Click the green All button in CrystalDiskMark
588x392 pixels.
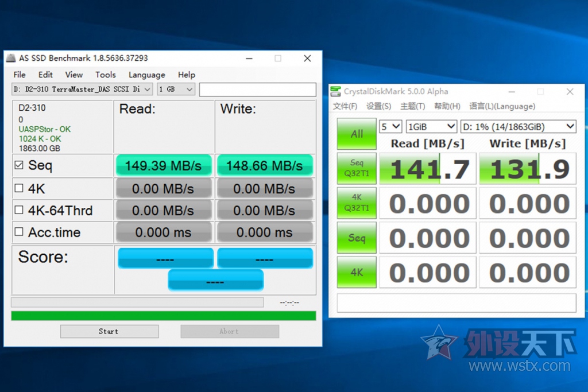[x=357, y=134]
